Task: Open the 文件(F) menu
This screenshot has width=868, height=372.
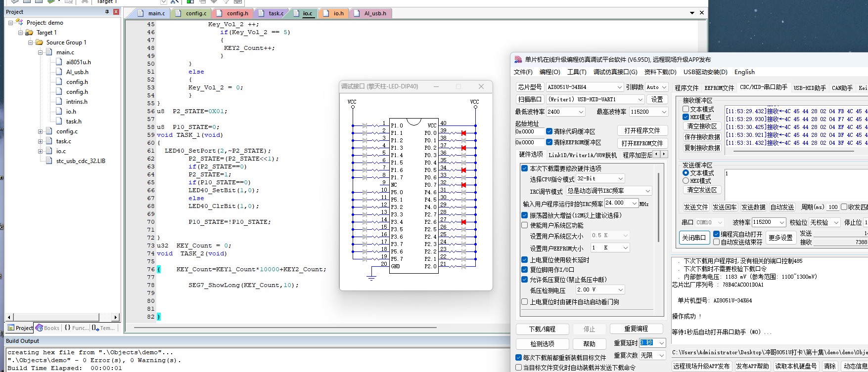Action: point(523,72)
